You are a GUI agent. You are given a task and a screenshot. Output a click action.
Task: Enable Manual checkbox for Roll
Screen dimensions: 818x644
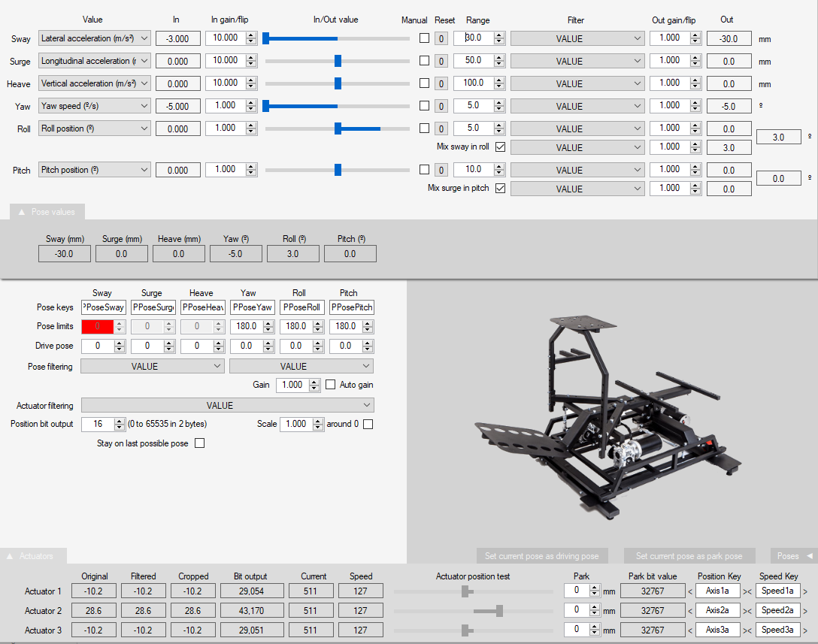click(425, 128)
